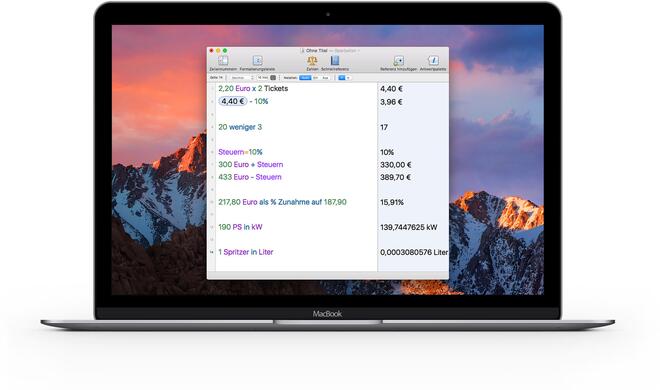Click the result 139,7447625 kW
This screenshot has width=660, height=390.
pos(409,227)
